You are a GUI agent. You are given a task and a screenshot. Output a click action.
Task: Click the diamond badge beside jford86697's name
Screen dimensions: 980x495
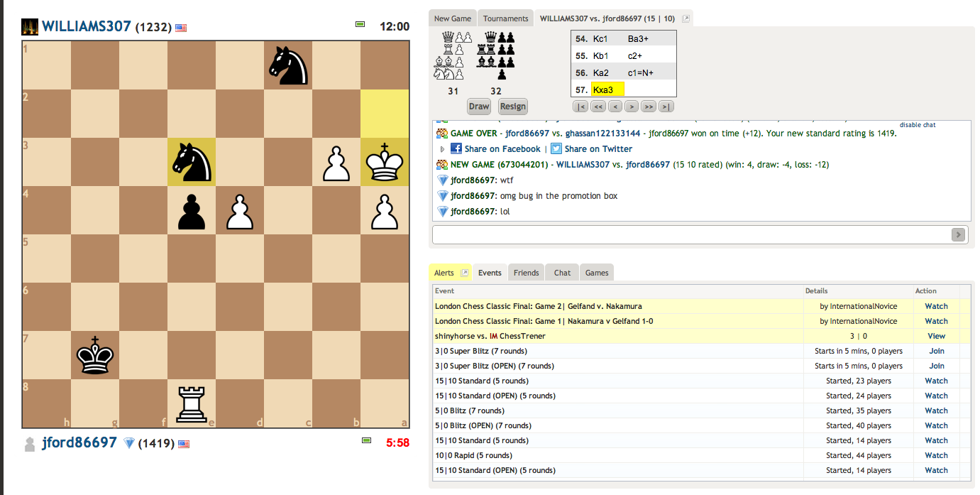(128, 443)
